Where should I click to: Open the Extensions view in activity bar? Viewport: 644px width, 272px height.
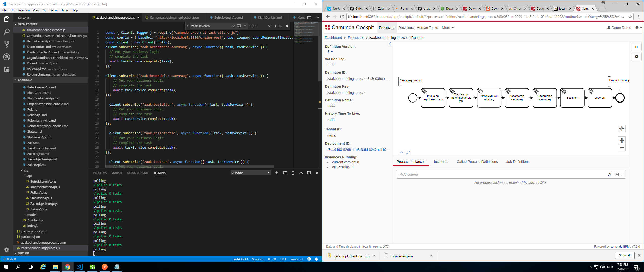point(7,70)
